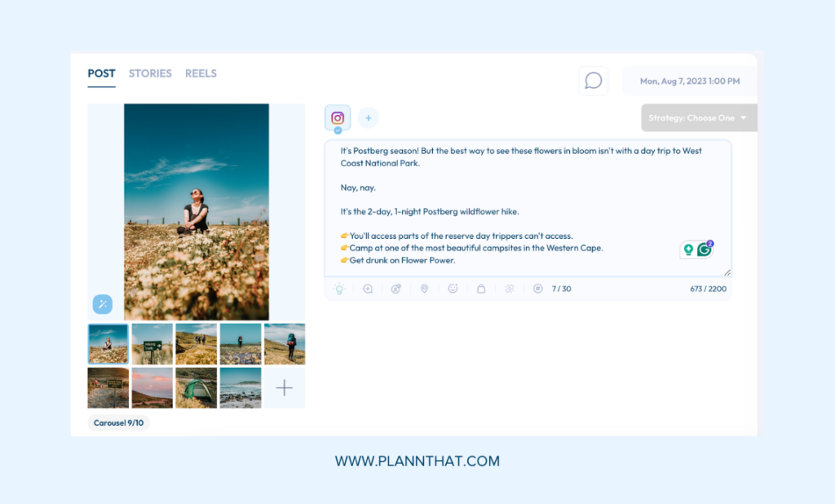
Task: Click the Carousel 9/10 label
Action: [x=118, y=422]
